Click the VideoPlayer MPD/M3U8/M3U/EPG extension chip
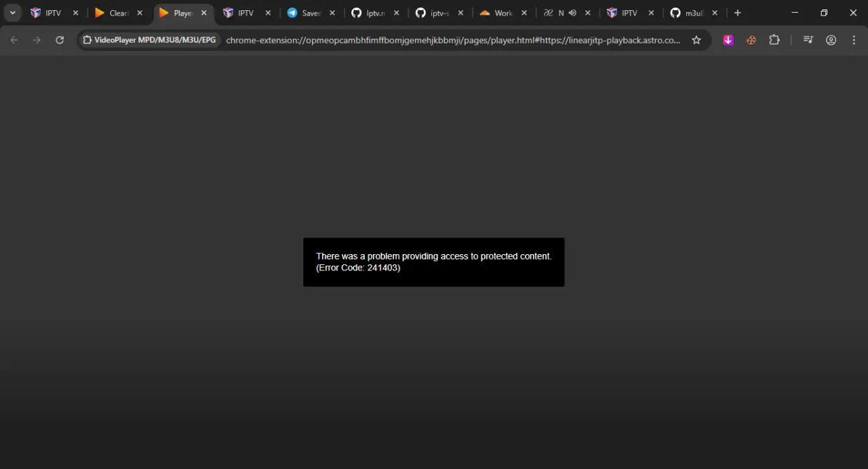Image resolution: width=868 pixels, height=469 pixels. click(x=149, y=40)
